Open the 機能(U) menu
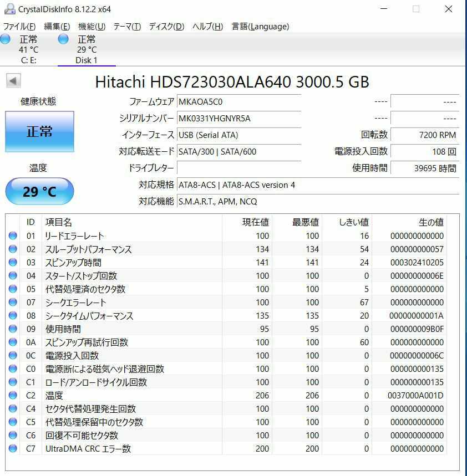 [92, 27]
